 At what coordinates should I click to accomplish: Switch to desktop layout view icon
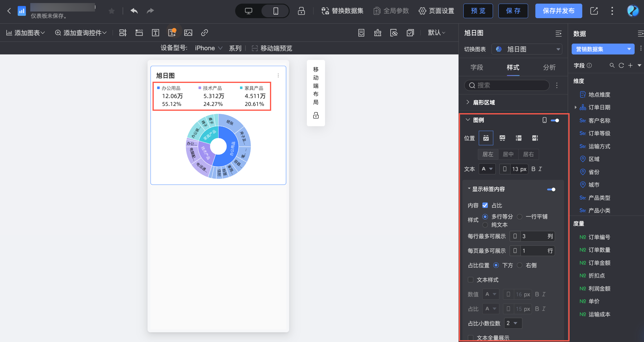pyautogui.click(x=248, y=11)
